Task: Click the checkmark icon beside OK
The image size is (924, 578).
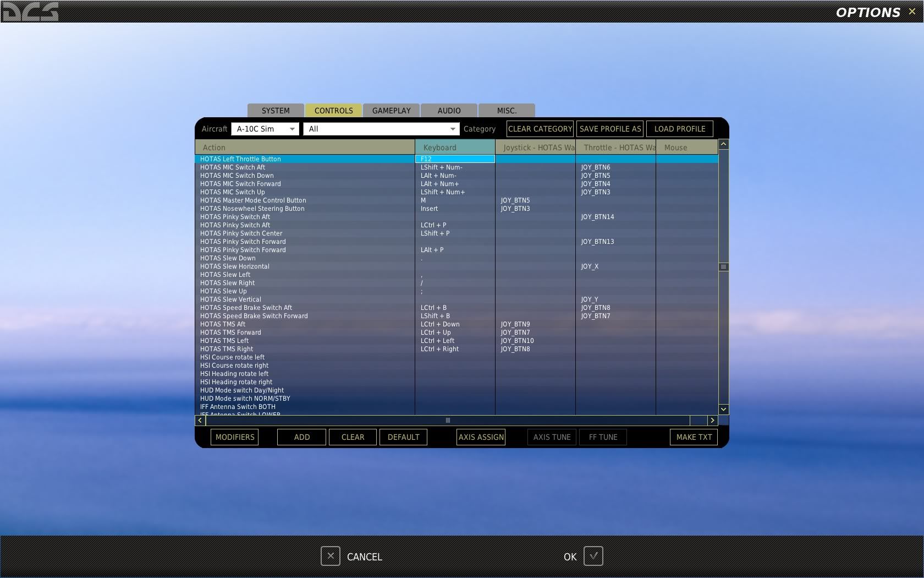Action: [593, 556]
